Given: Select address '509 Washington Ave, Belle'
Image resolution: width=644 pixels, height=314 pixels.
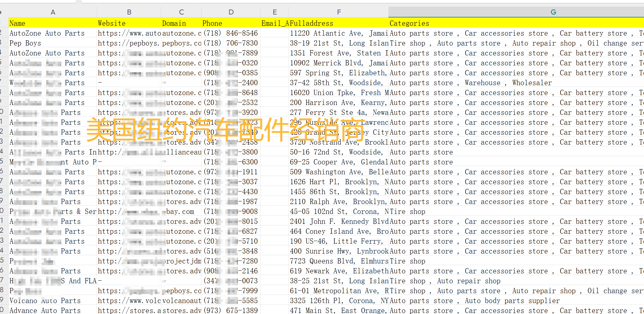Looking at the screenshot, I should tap(339, 172).
